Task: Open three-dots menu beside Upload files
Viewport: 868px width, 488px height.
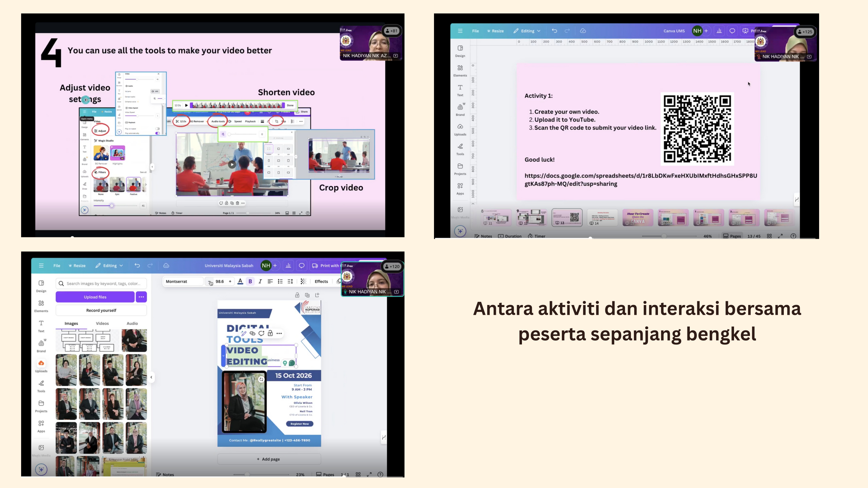Action: tap(141, 297)
